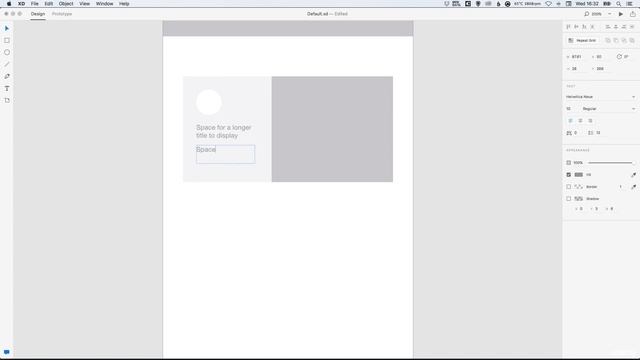Click the seventh alignment icon in the property panel
This screenshot has height=360, width=640.
pyautogui.click(x=624, y=27)
